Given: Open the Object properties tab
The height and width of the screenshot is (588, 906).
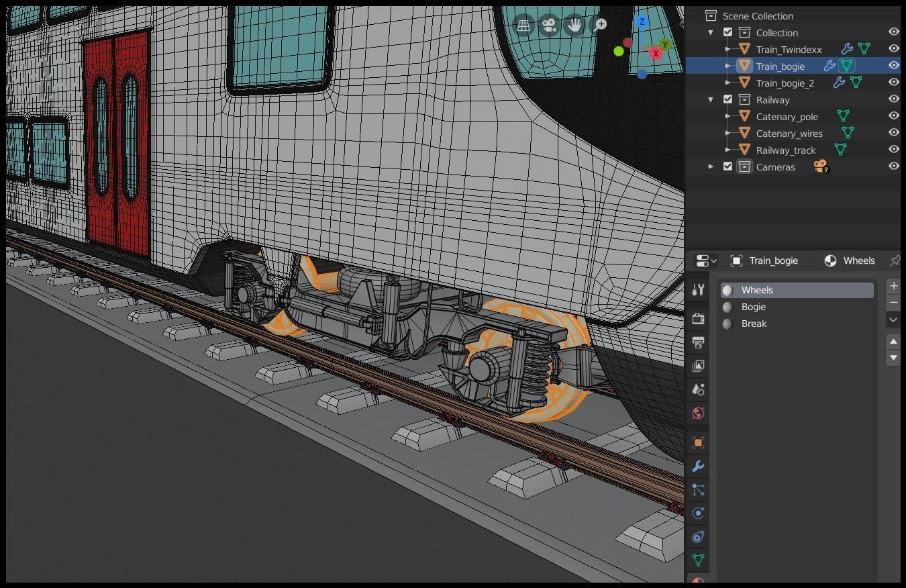Looking at the screenshot, I should 698,443.
